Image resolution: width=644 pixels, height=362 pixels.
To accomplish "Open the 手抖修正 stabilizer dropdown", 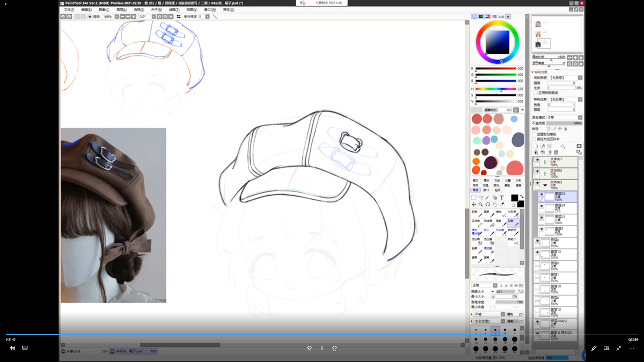I will (207, 16).
